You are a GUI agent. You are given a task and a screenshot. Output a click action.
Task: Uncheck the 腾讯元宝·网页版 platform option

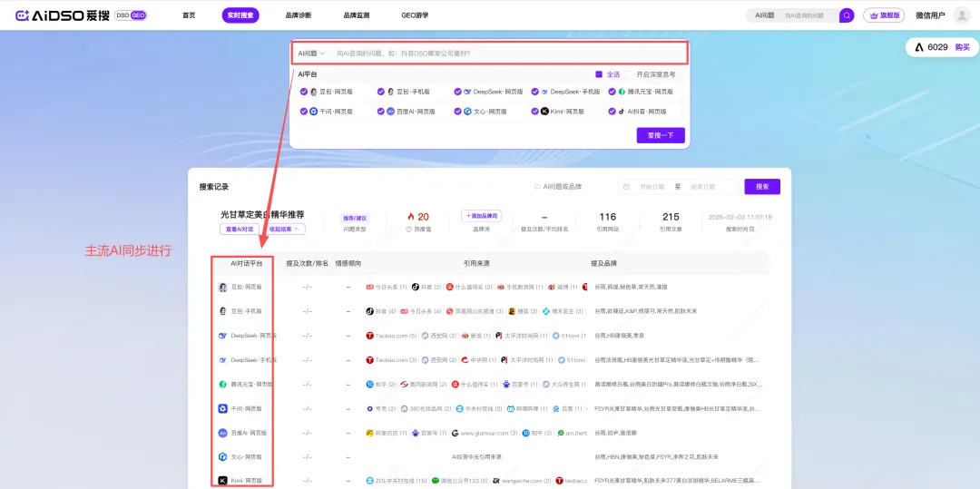pyautogui.click(x=612, y=92)
